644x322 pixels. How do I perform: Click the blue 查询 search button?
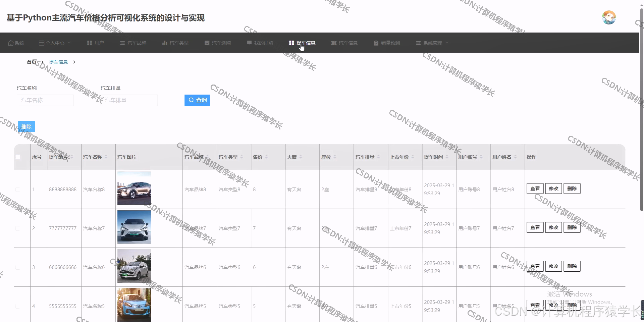pyautogui.click(x=197, y=100)
